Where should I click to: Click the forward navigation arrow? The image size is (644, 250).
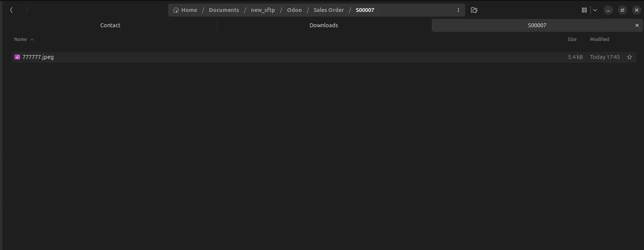point(26,10)
